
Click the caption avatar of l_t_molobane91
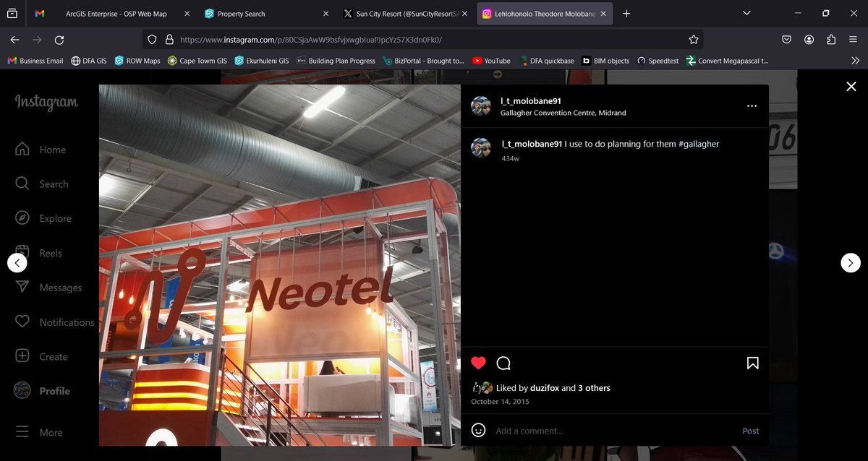(x=481, y=147)
